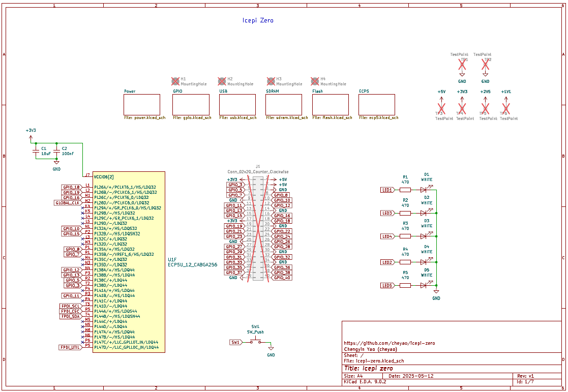Open the SDRAM hierarchical sheet
Screen dimensions: 568x392
click(284, 105)
